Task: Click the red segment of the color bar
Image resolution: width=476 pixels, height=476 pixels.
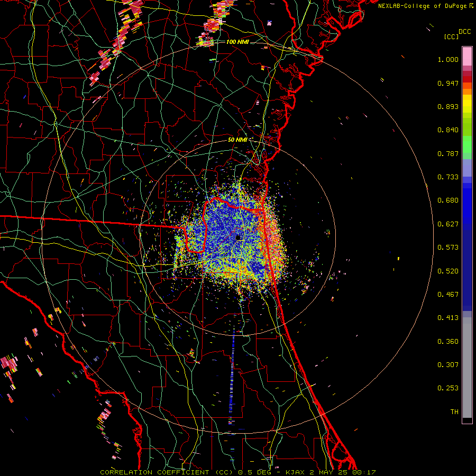Action: pyautogui.click(x=467, y=79)
